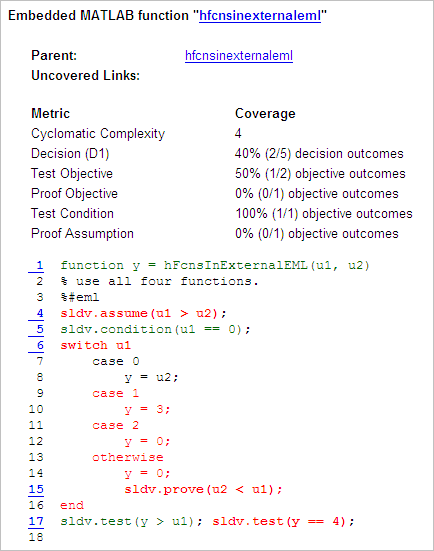Viewport: 434px width, 551px height.
Task: Click the sldv.prove(u2 < u1) statement
Action: [203, 489]
